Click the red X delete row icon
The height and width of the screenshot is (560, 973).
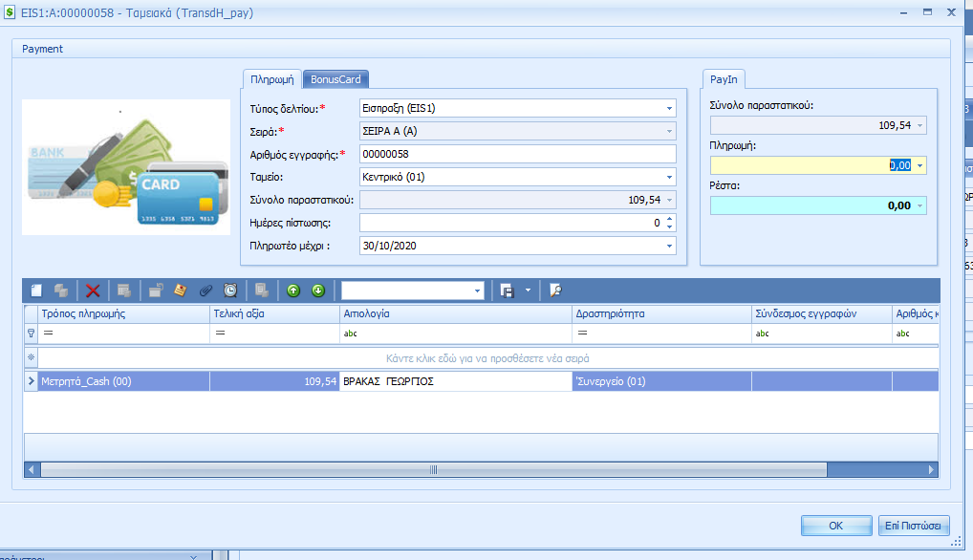[93, 291]
